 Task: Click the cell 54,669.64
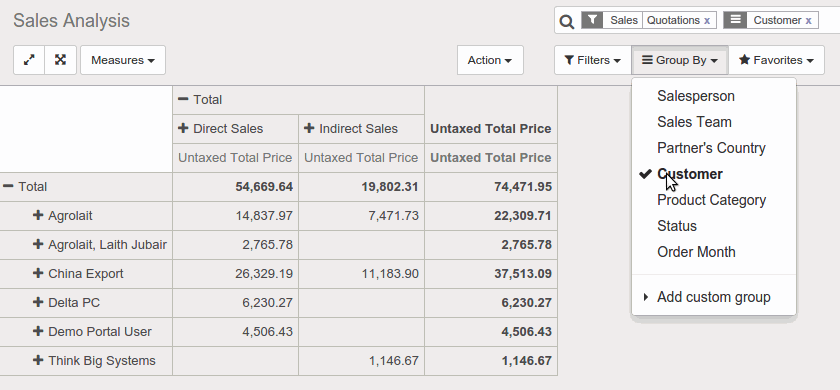click(235, 186)
